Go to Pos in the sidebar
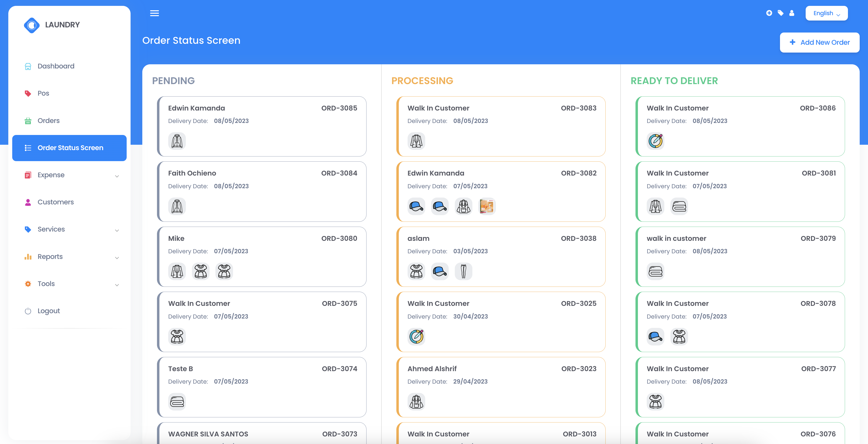This screenshot has height=444, width=868. pos(69,93)
